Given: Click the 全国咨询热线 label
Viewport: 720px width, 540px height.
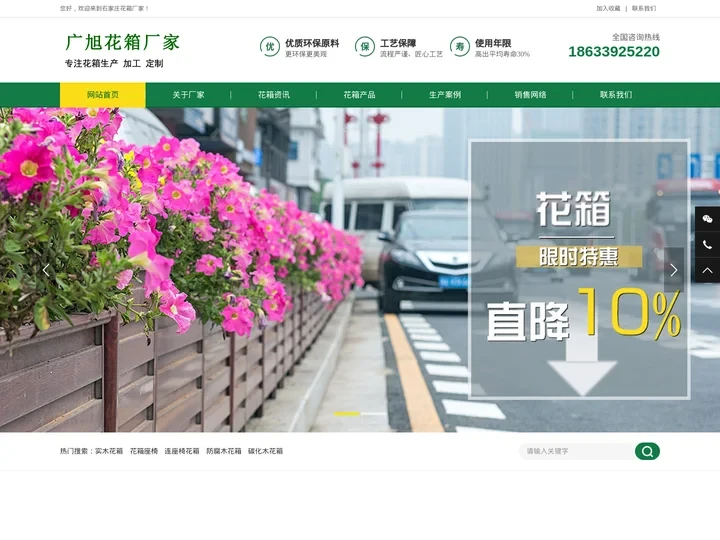Looking at the screenshot, I should pos(636,37).
